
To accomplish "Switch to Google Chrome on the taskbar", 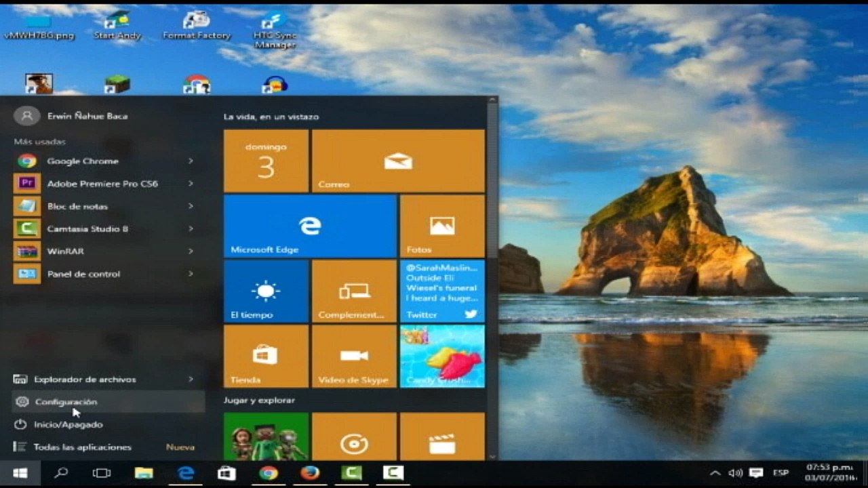I will [x=269, y=473].
